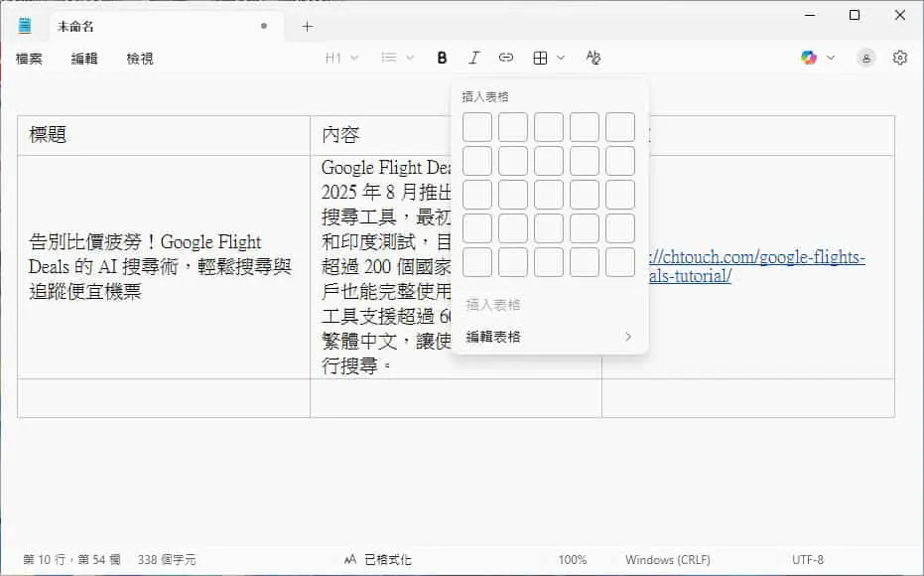Open the Copilot dropdown arrow
This screenshot has width=924, height=576.
(831, 58)
